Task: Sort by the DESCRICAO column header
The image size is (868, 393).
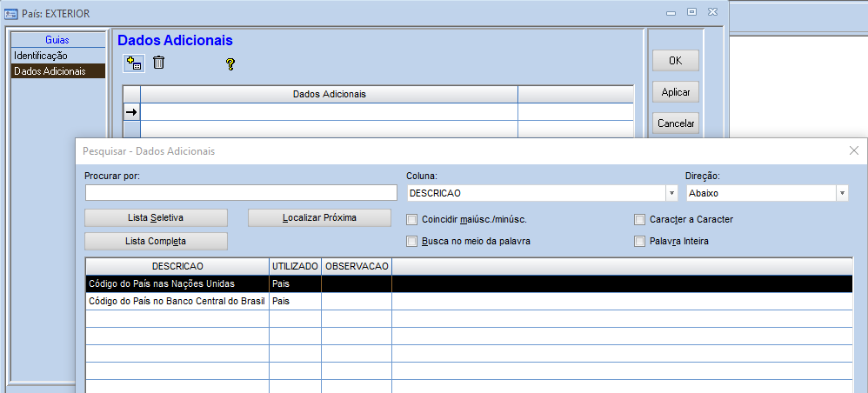Action: click(x=177, y=265)
